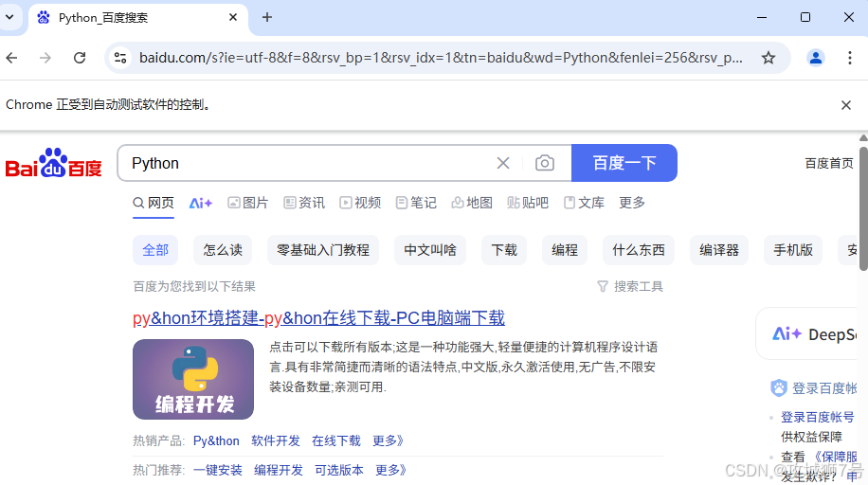868x485 pixels.
Task: Bookmark this page with the star icon
Action: 769,58
